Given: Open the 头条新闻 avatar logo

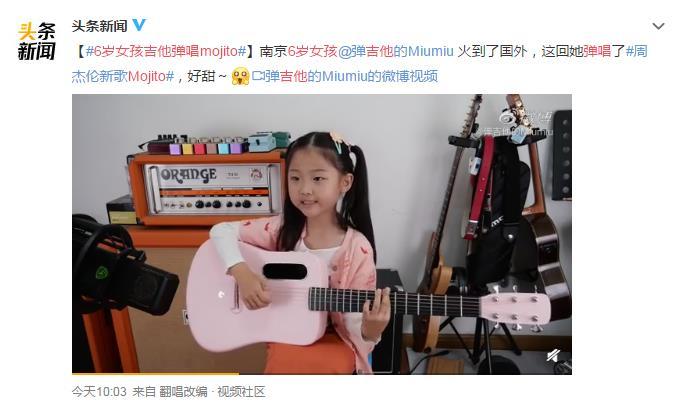Looking at the screenshot, I should click(x=36, y=40).
